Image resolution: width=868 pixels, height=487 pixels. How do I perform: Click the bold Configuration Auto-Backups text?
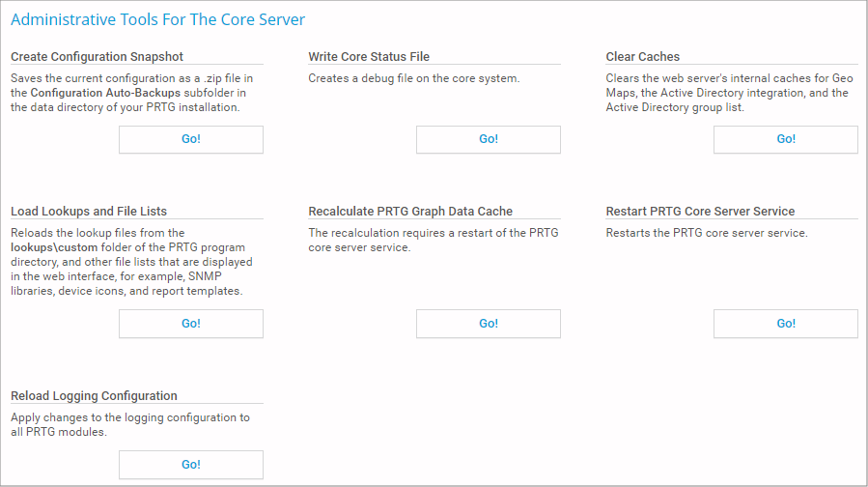105,93
